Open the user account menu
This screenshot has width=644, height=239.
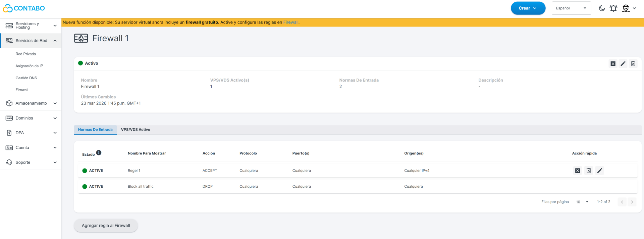[x=629, y=8]
